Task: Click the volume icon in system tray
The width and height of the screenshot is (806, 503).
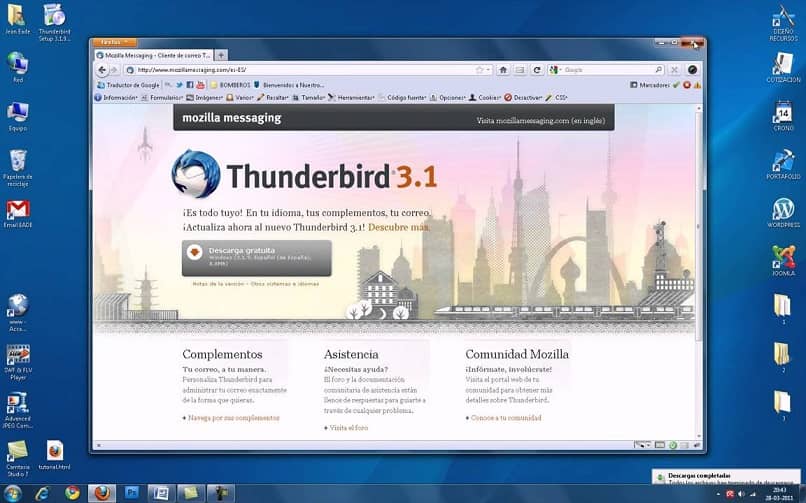Action: pyautogui.click(x=741, y=494)
